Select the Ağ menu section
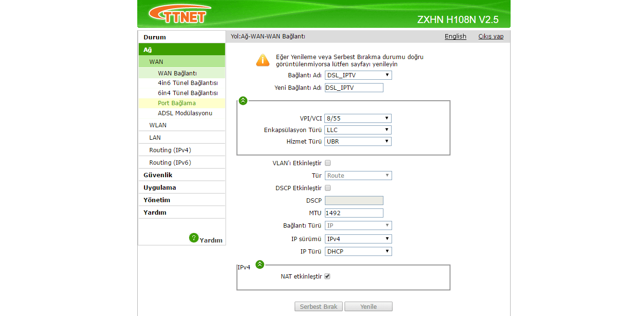The image size is (644, 316). coord(182,49)
